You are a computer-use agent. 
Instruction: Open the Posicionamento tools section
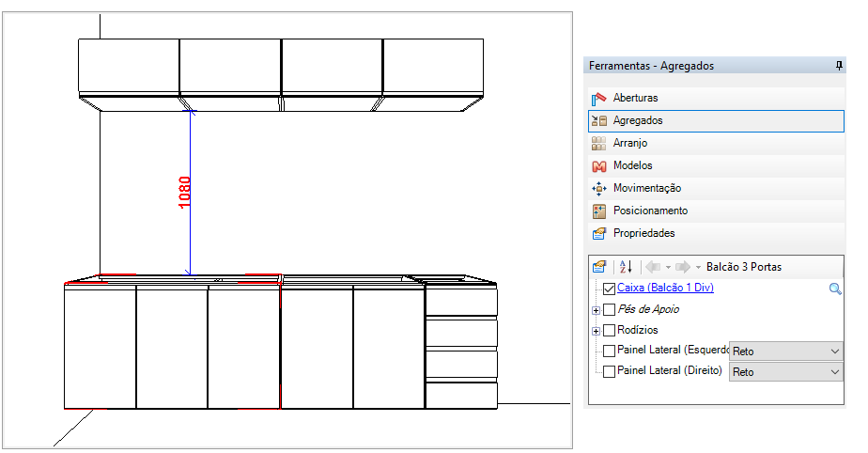[x=716, y=211]
